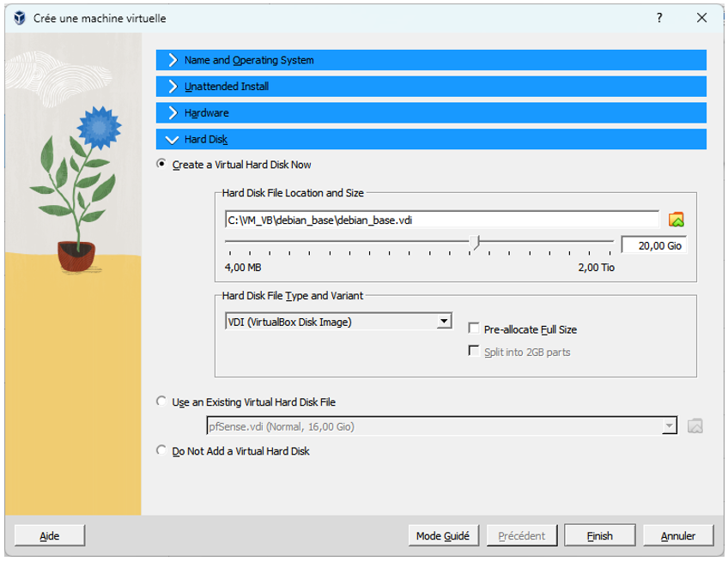Collapse the Hard Disk section

tap(431, 139)
